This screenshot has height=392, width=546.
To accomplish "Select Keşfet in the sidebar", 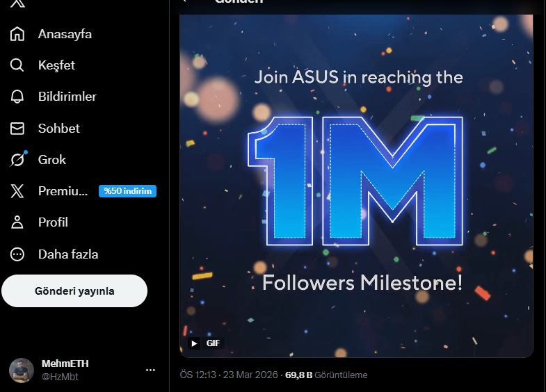I will [x=56, y=65].
